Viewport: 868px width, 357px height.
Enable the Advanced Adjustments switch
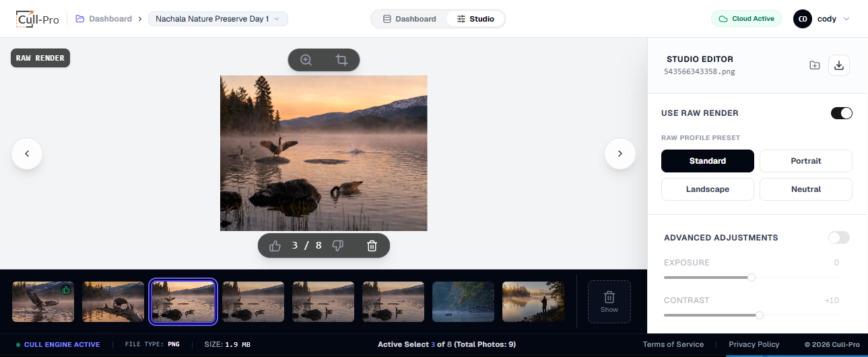[839, 238]
